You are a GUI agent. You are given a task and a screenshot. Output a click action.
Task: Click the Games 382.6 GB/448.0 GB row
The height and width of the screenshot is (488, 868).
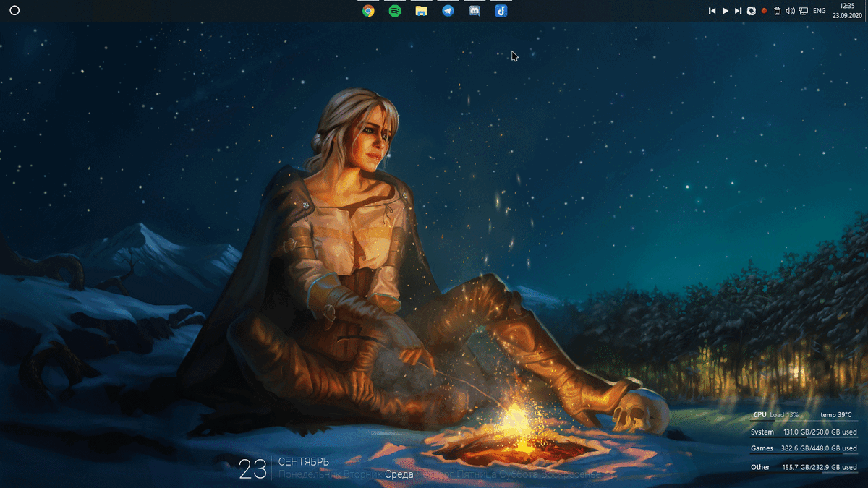[x=804, y=448]
